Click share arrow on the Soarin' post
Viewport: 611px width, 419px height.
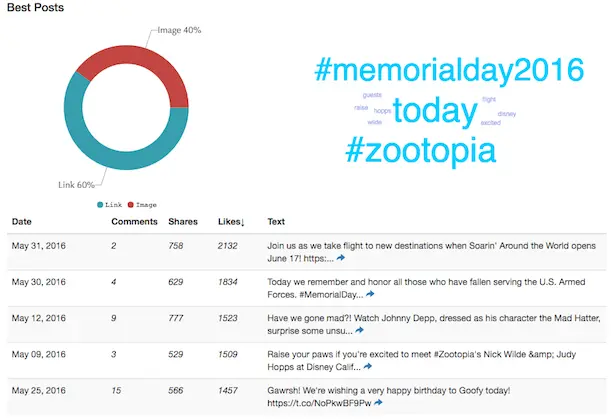pos(341,258)
